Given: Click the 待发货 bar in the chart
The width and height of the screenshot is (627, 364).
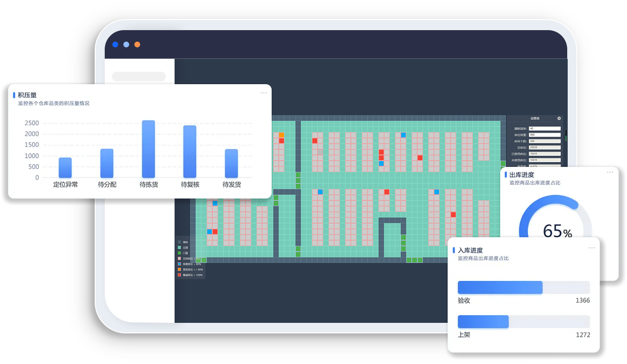Looking at the screenshot, I should [231, 163].
